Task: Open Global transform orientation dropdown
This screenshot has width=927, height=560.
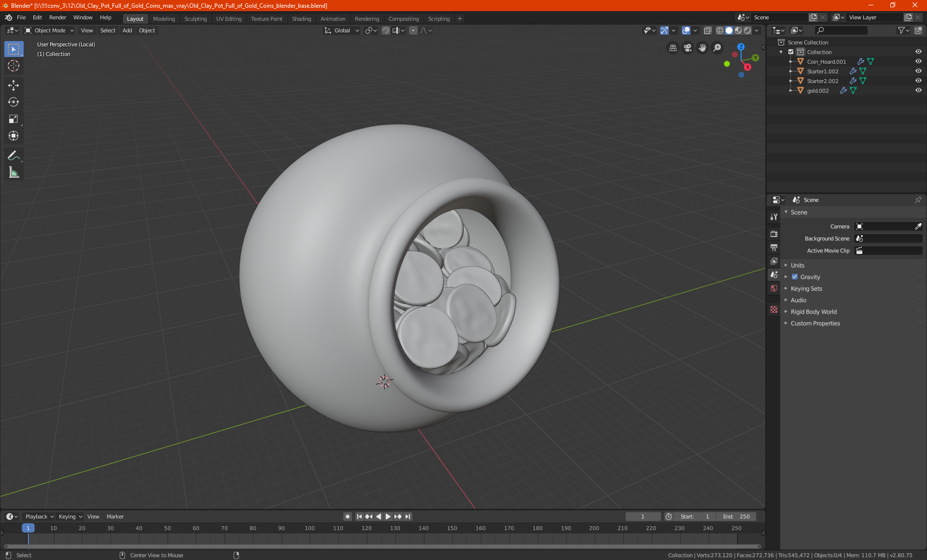Action: pyautogui.click(x=342, y=30)
